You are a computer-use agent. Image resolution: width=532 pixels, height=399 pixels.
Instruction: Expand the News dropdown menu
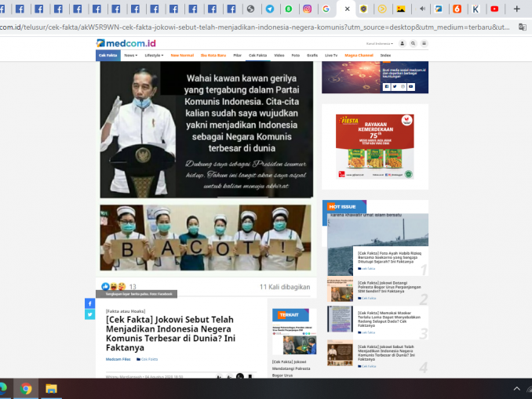(130, 55)
